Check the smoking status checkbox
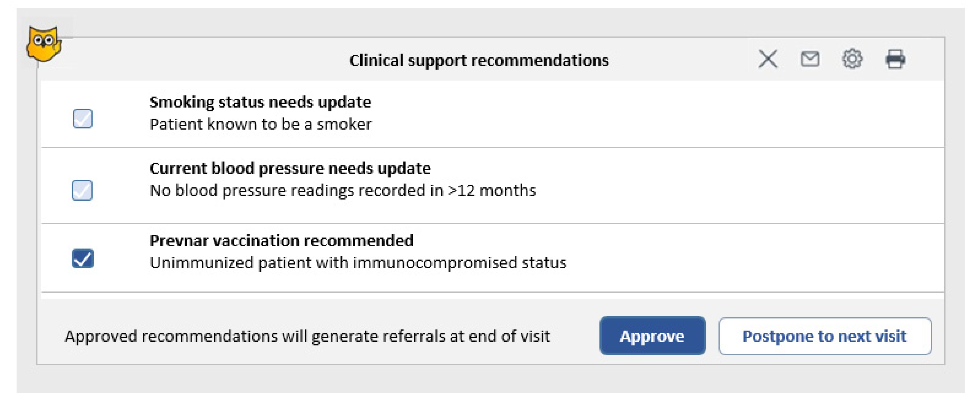This screenshot has width=980, height=401. [x=82, y=119]
